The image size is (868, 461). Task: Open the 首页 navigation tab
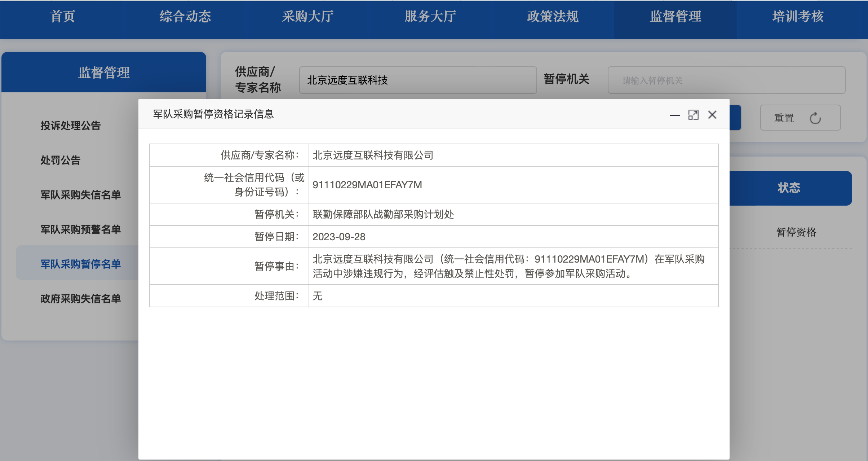[x=63, y=17]
